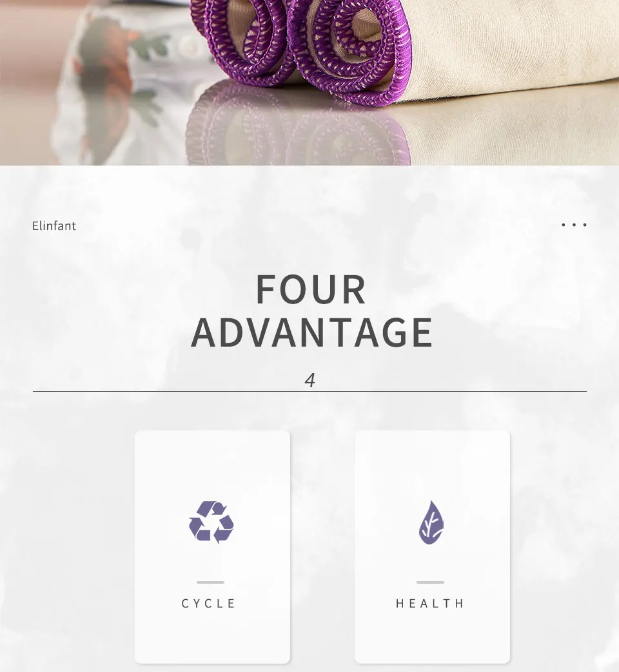This screenshot has width=619, height=672.
Task: Click the ADVANTAGE heading word
Action: pyautogui.click(x=312, y=332)
